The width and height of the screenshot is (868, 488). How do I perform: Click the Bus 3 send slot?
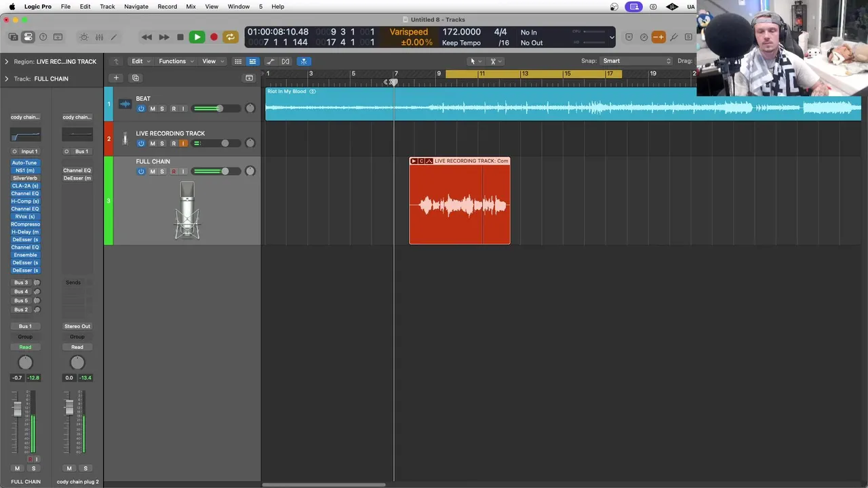coord(21,283)
